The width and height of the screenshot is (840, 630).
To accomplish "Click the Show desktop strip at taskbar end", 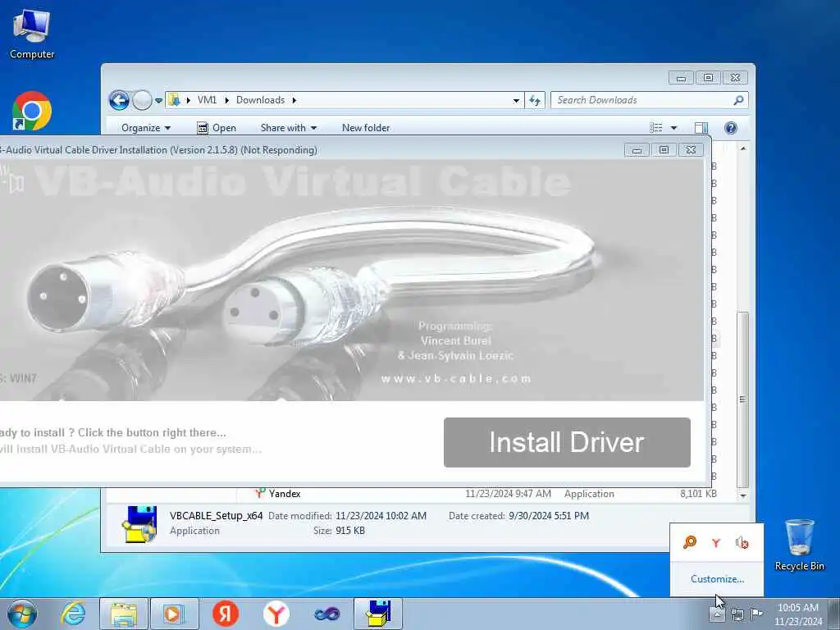I will point(834,614).
